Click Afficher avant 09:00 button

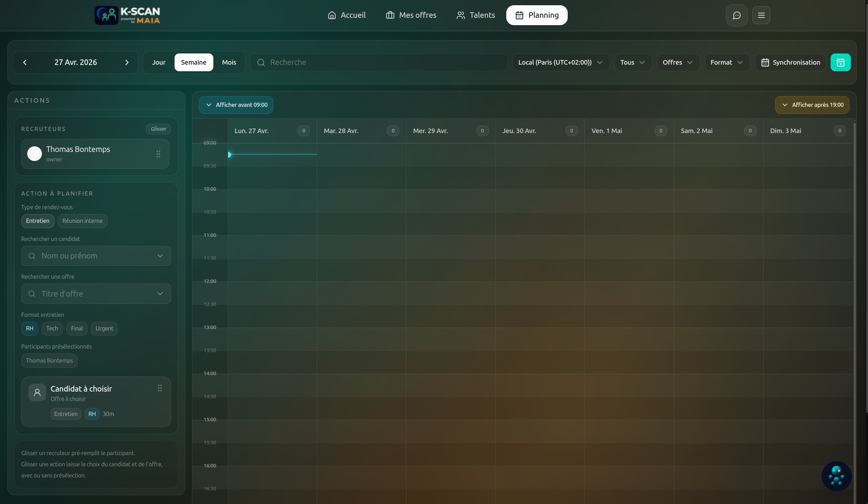coord(236,105)
